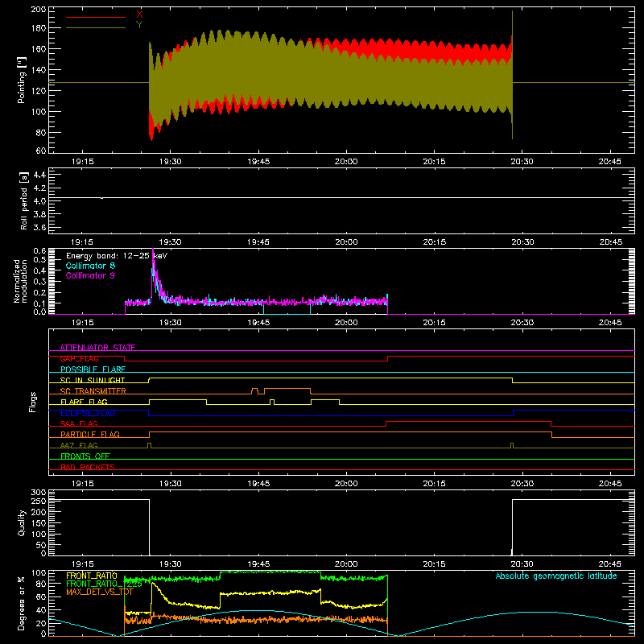Click the POSSIBLE_FLARE flag label
644x644 pixels.
click(93, 369)
